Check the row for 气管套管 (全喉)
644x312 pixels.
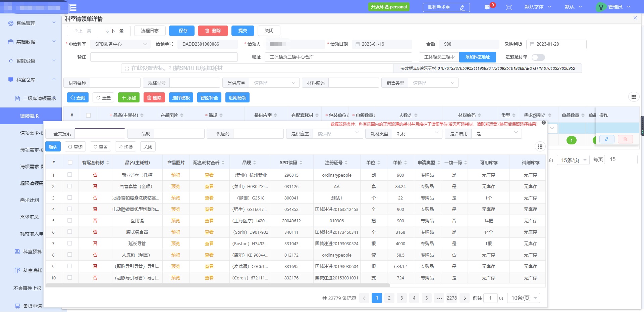pos(70,186)
